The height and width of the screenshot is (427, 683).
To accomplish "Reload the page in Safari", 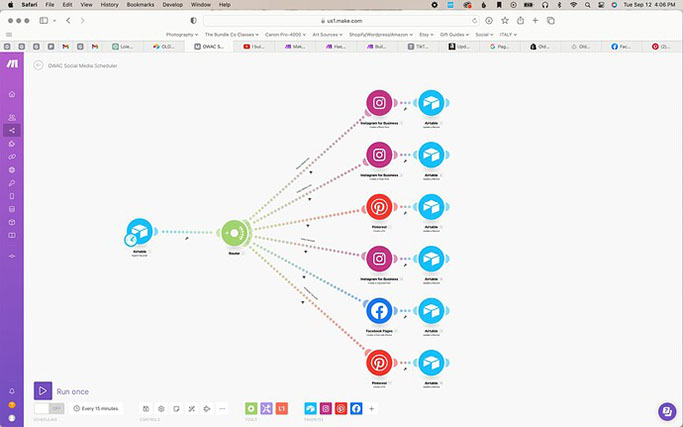I will coord(474,20).
